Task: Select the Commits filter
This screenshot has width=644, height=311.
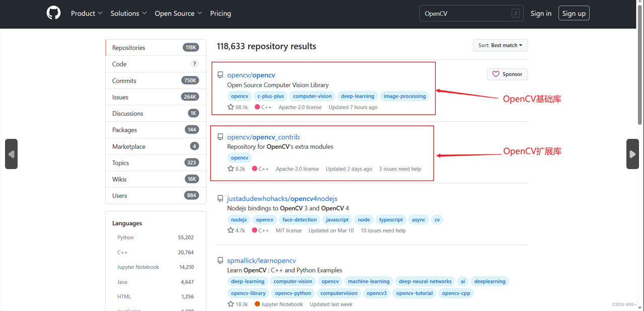Action: (x=155, y=81)
